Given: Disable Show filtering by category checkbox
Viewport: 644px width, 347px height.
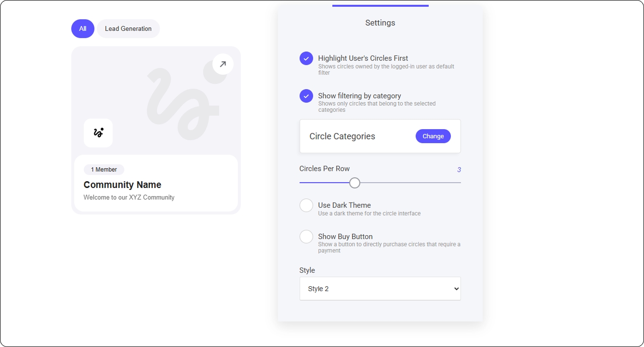Looking at the screenshot, I should (306, 96).
